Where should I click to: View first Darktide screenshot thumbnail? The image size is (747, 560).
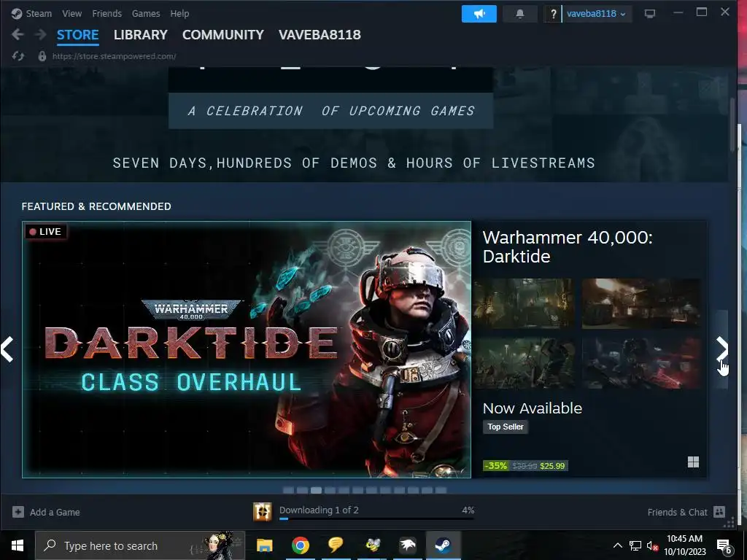(524, 303)
